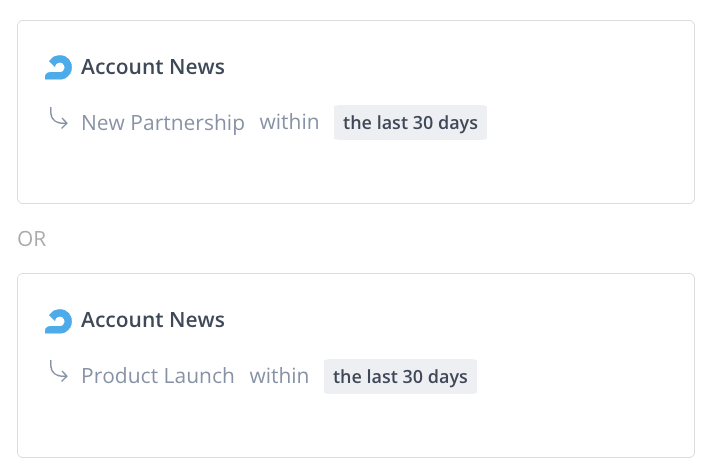This screenshot has height=474, width=716.
Task: Click the Account News title above Product Launch
Action: point(153,321)
